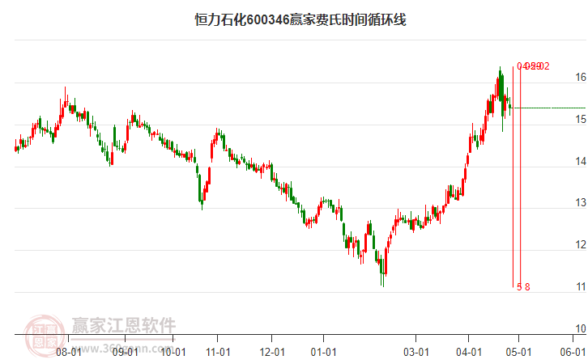588x364 pixels.
Task: Click the green dashed current price line
Action: (x=551, y=108)
